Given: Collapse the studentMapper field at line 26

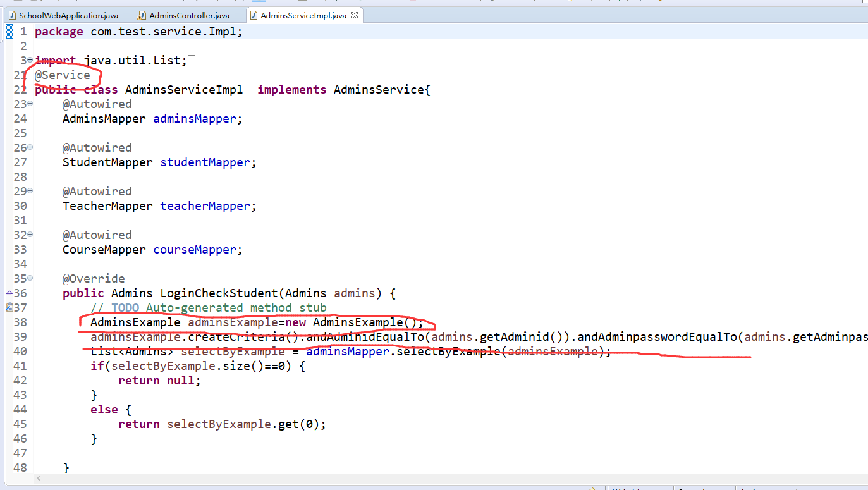Looking at the screenshot, I should [x=30, y=147].
